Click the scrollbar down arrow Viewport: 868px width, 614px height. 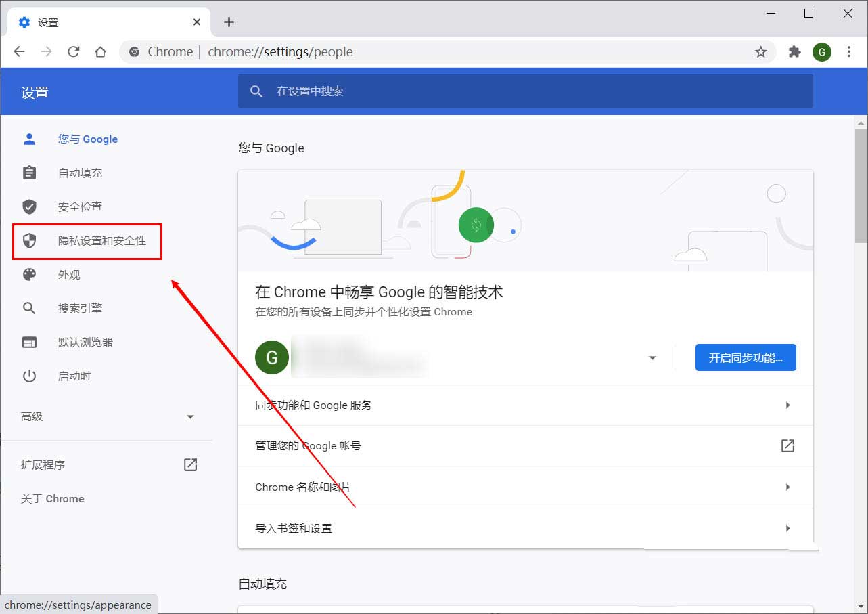pyautogui.click(x=861, y=608)
